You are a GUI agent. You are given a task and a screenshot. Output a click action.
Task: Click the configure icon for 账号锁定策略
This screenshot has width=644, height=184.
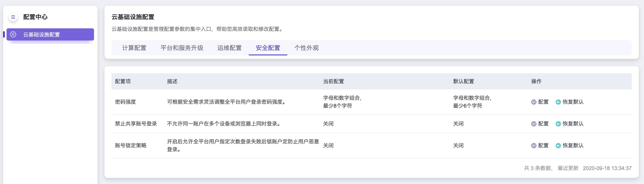coord(534,146)
